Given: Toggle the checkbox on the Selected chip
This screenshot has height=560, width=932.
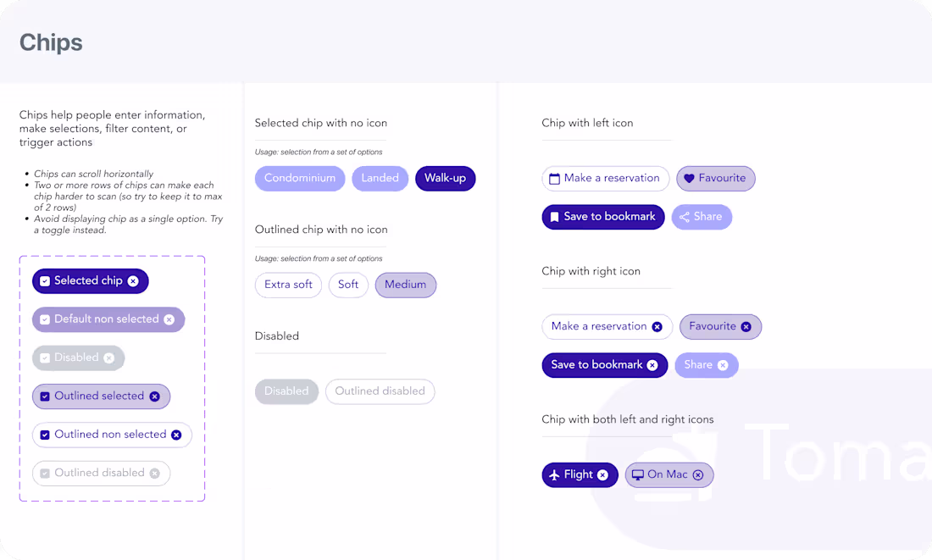Looking at the screenshot, I should point(47,280).
